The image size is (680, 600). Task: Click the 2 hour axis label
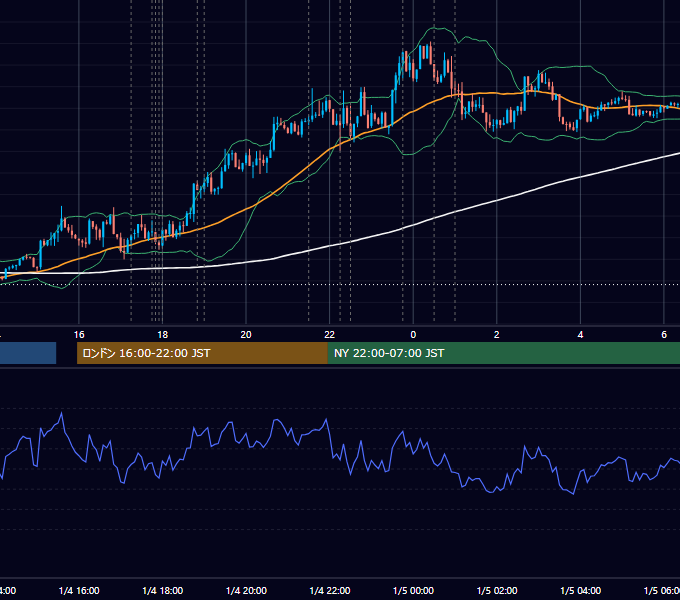point(497,335)
